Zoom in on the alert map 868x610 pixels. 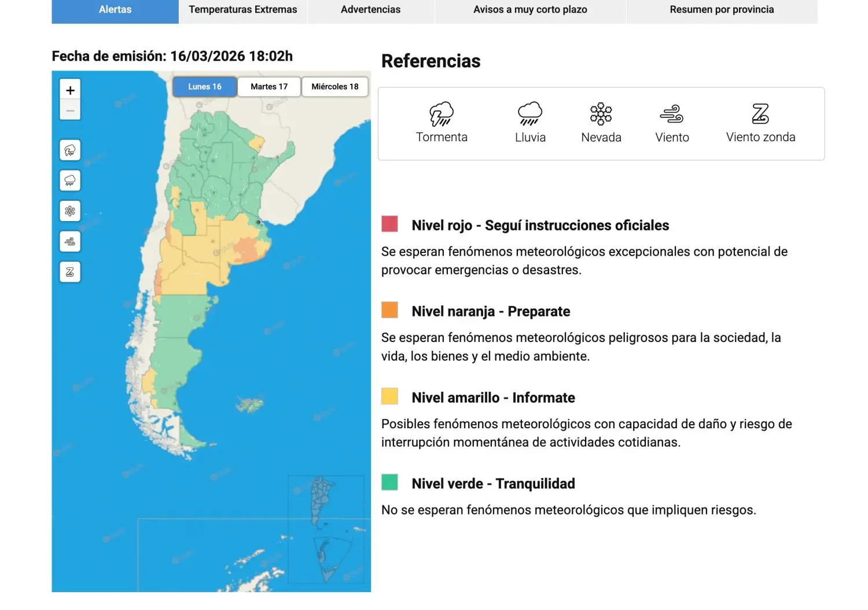tap(70, 90)
